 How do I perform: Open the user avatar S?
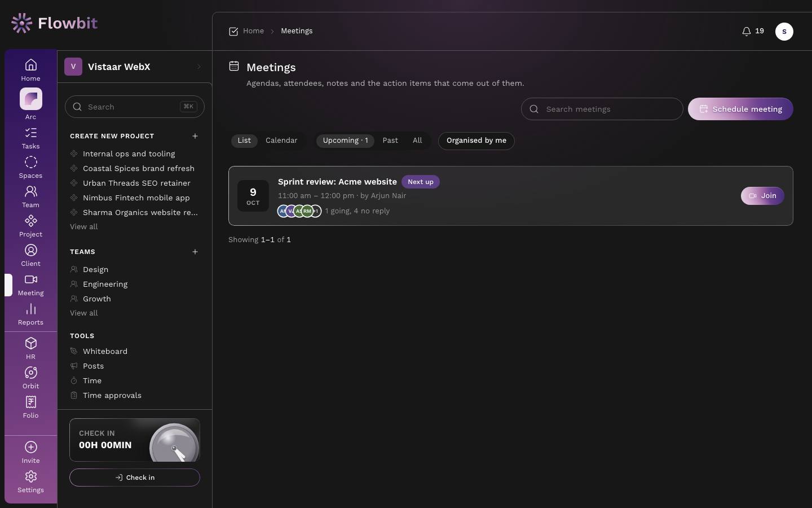pos(784,32)
